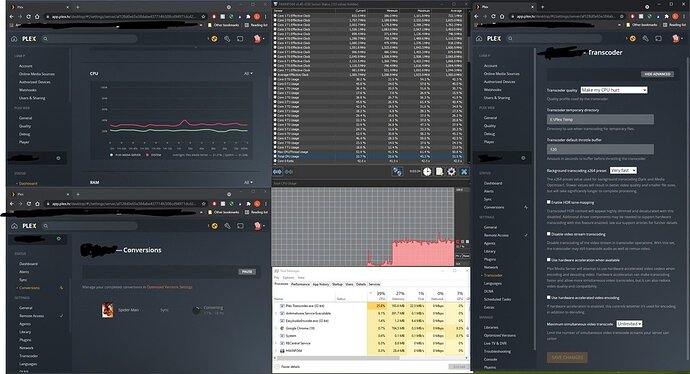The height and width of the screenshot is (374, 690).
Task: Collapse Task Manager with Fewer details
Action: pos(288,367)
